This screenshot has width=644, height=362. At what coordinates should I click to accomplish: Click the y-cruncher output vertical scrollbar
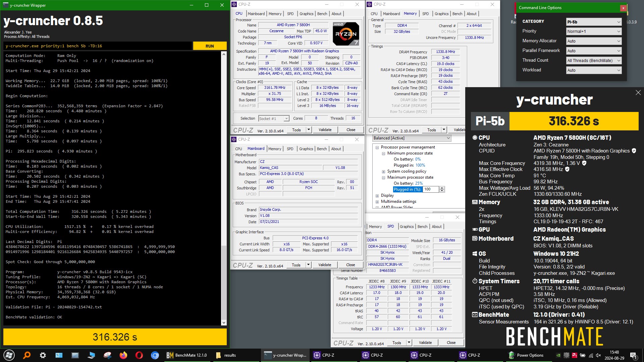pos(224,188)
